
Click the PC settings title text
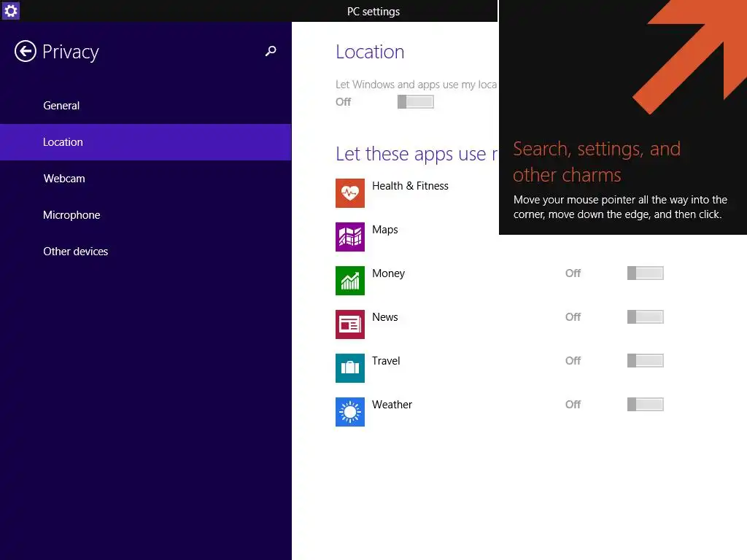pyautogui.click(x=373, y=12)
